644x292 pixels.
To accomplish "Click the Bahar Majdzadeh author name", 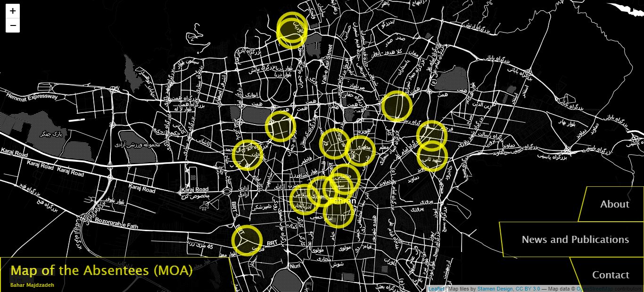I will click(x=32, y=285).
